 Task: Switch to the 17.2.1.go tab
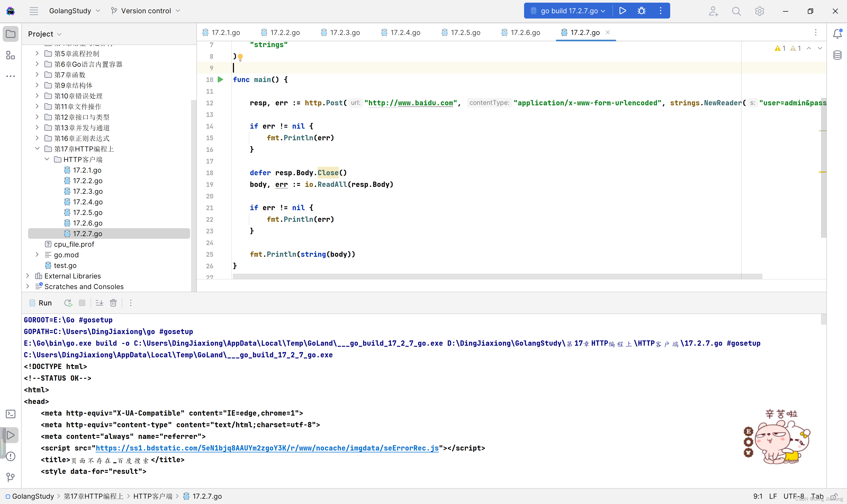click(x=221, y=33)
